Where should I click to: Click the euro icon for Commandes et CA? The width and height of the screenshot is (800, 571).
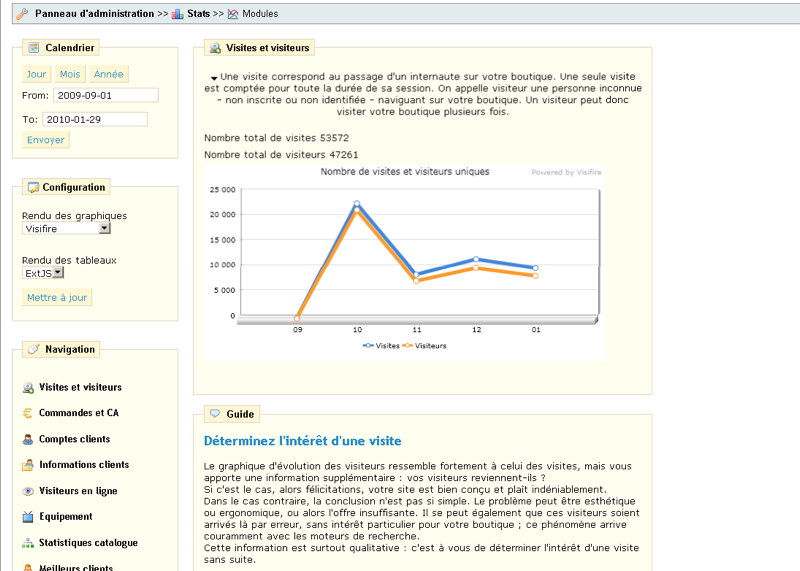click(x=28, y=413)
